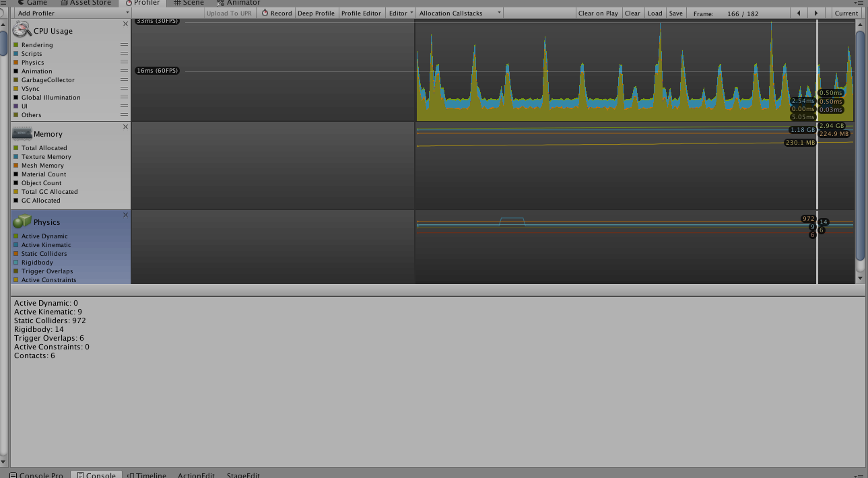Viewport: 868px width, 478px height.
Task: Click the modules list scroll down arrow
Action: point(860,278)
